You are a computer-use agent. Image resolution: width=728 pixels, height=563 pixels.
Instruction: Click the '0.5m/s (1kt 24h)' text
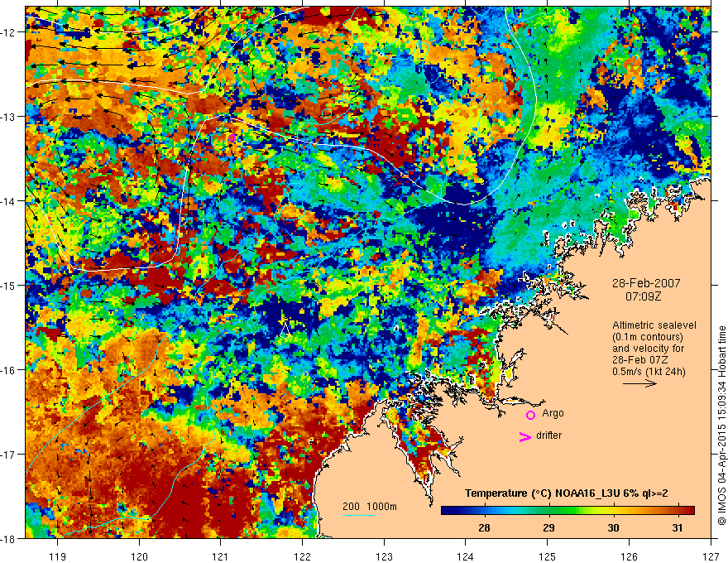pos(649,372)
